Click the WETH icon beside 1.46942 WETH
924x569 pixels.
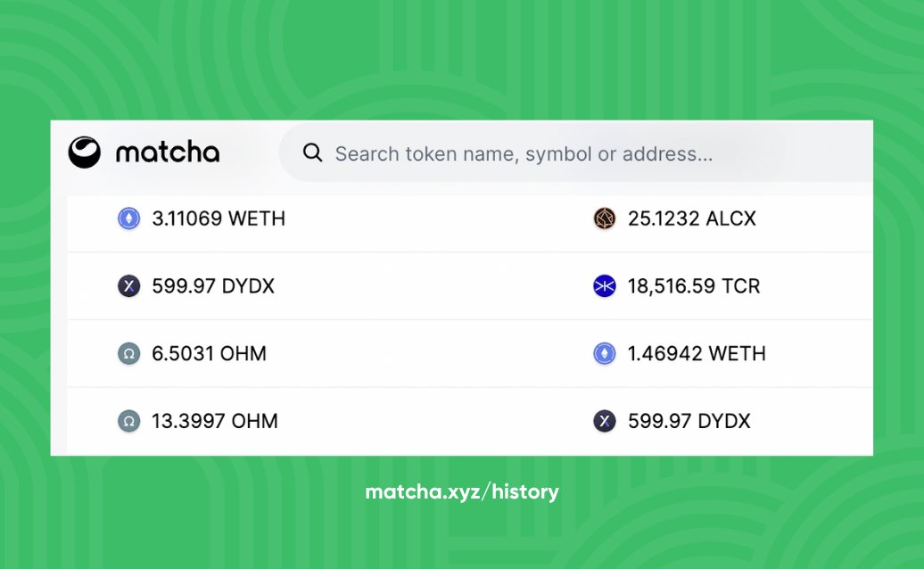click(x=604, y=354)
